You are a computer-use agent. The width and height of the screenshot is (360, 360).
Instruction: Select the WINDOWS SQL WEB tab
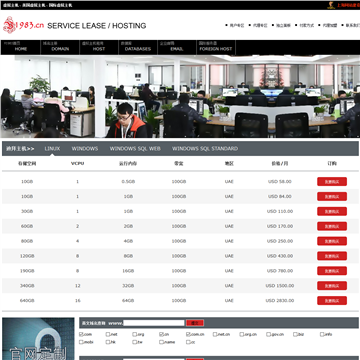(x=135, y=149)
